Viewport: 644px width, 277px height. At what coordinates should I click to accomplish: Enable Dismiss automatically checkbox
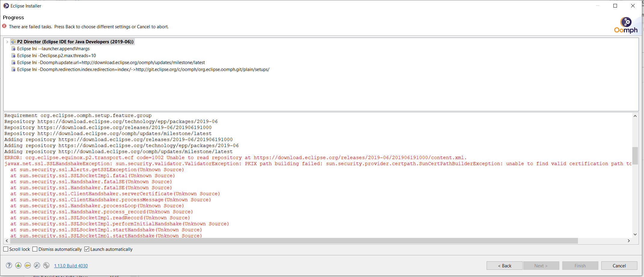click(x=35, y=249)
